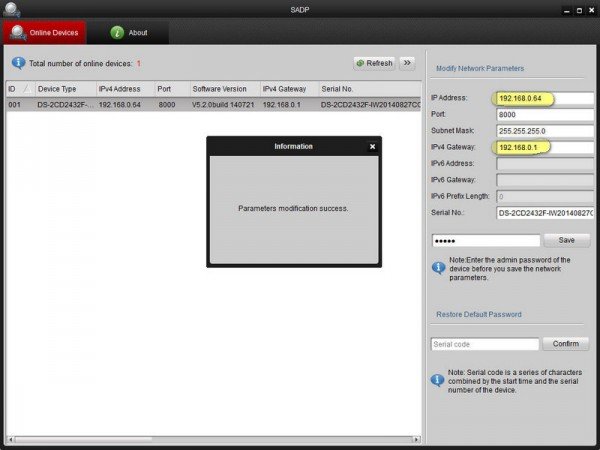
Task: Collapse the side panel with double-arrow button
Action: pos(407,63)
